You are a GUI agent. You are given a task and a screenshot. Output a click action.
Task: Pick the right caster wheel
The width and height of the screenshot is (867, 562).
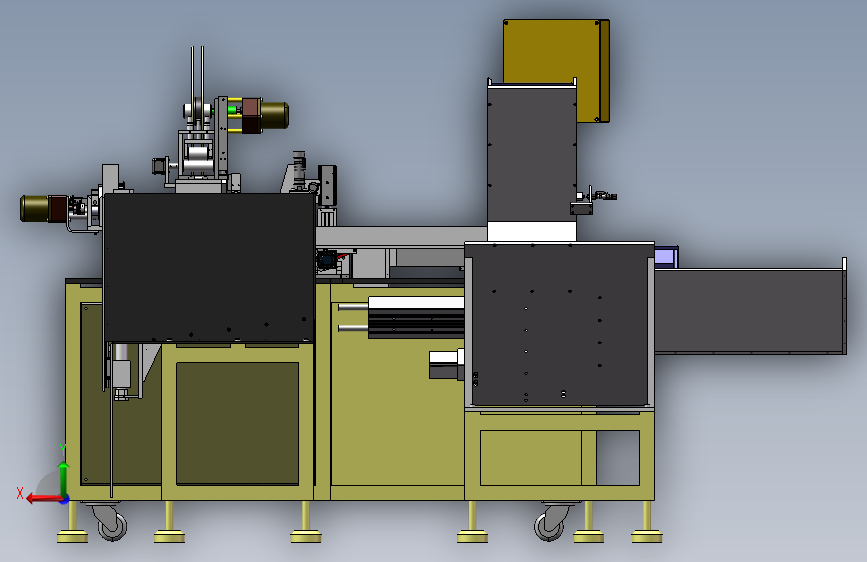tap(551, 523)
